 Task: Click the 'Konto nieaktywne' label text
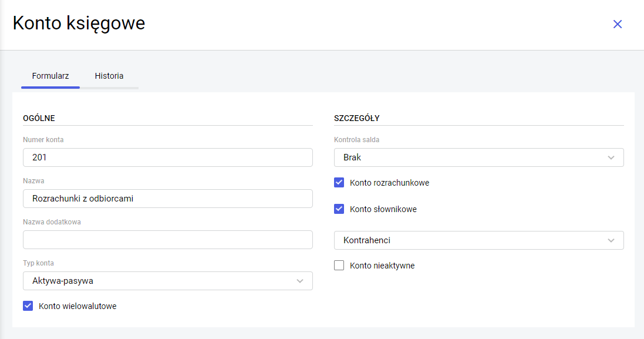(x=382, y=266)
